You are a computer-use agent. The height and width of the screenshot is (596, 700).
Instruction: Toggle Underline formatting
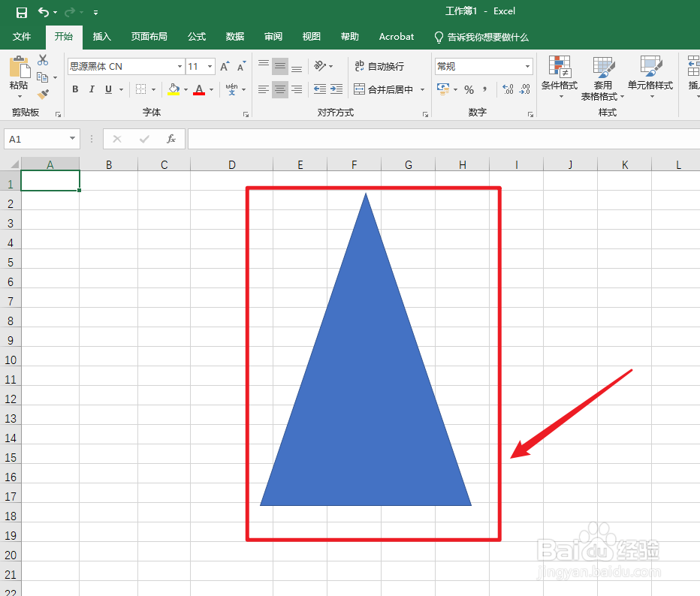[108, 89]
